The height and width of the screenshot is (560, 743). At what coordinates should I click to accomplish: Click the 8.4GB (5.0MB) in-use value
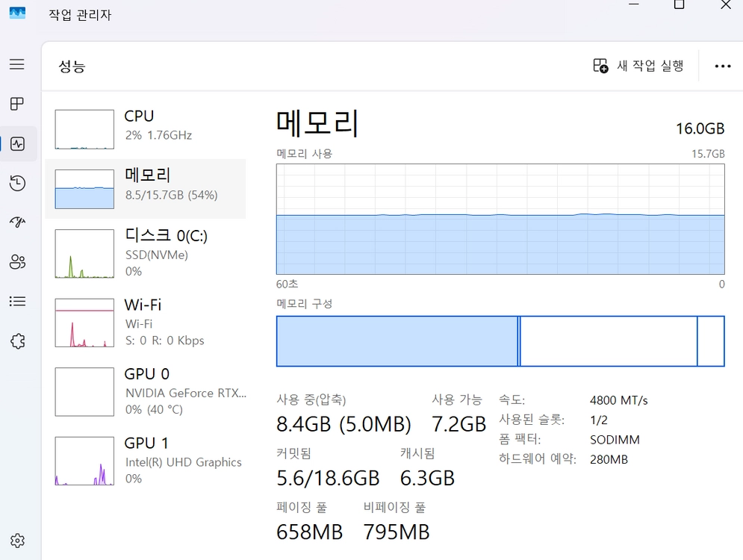(x=343, y=424)
